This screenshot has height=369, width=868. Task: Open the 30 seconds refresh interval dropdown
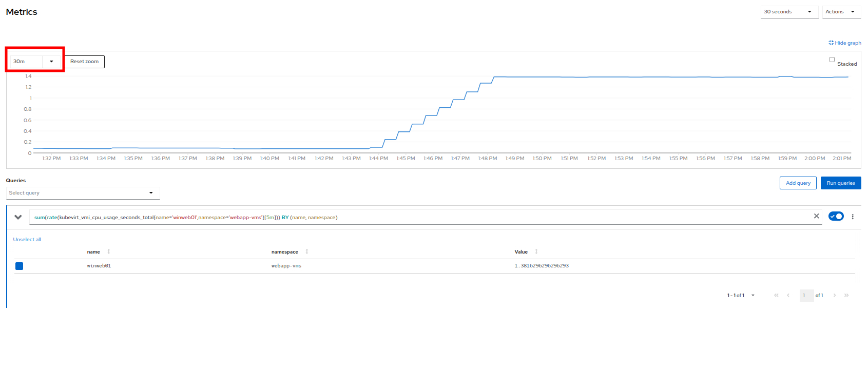tap(789, 12)
